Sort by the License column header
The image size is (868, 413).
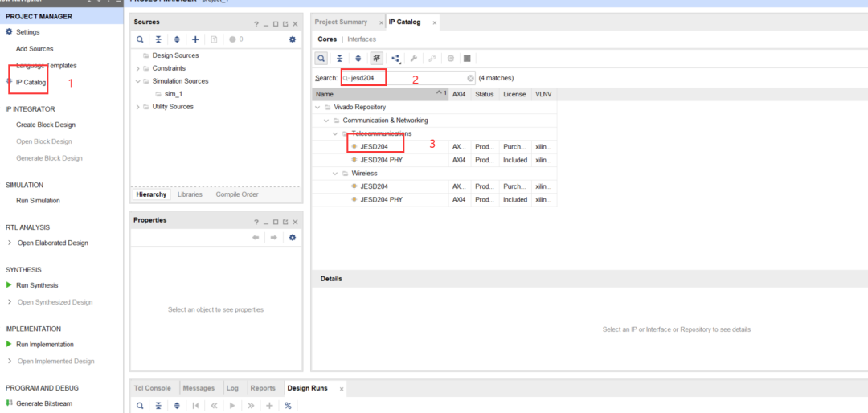pyautogui.click(x=514, y=94)
